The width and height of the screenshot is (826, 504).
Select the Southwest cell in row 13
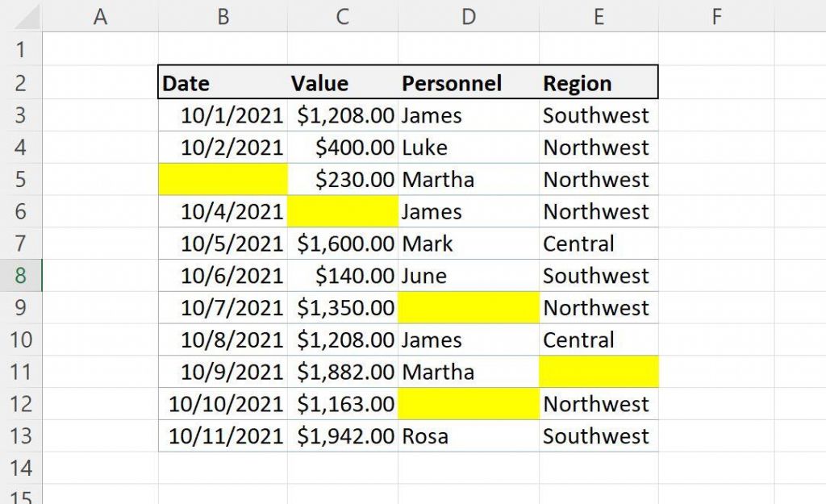[596, 435]
